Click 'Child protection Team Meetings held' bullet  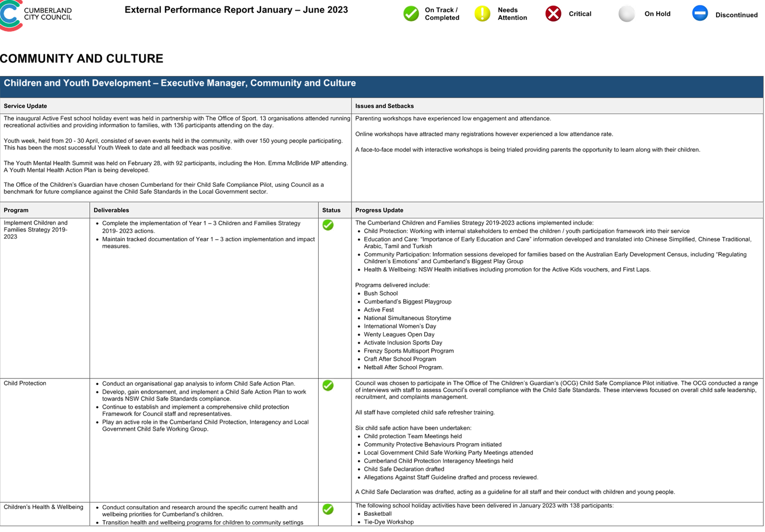(413, 437)
